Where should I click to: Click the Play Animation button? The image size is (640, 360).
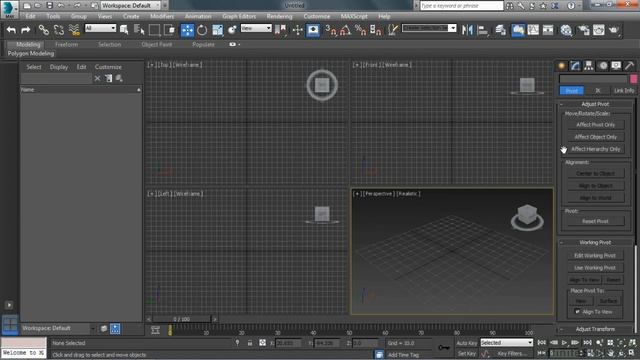pos(564,342)
